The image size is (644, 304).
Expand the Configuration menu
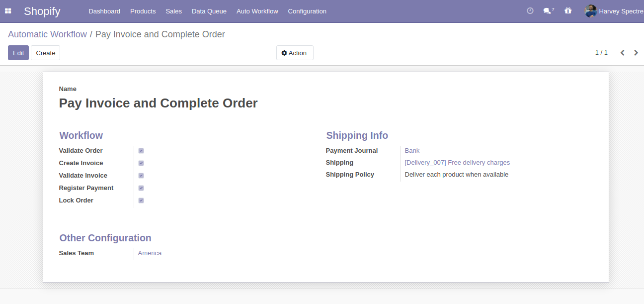(307, 11)
